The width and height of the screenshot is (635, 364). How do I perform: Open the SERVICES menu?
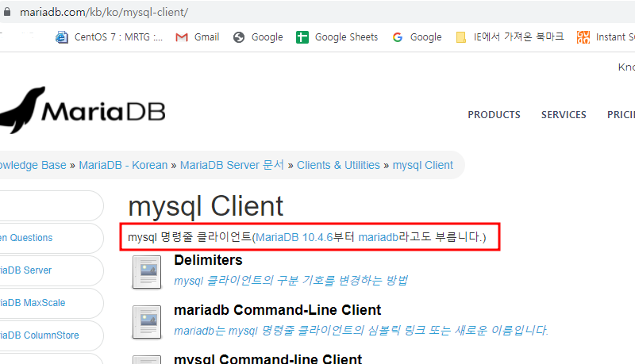[x=564, y=115]
